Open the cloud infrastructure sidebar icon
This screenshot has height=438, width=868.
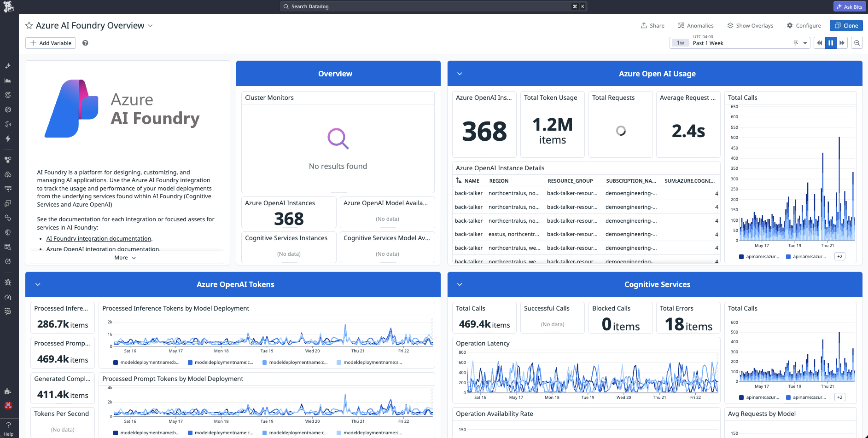click(8, 174)
